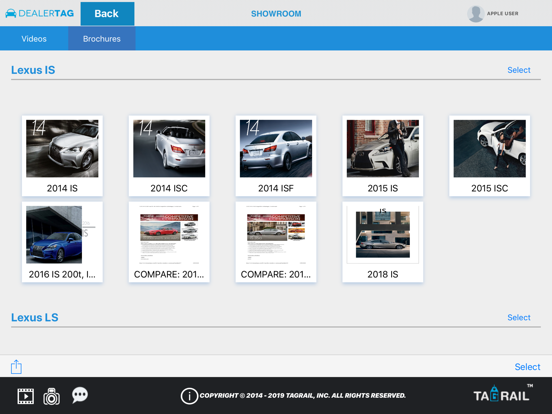Image resolution: width=552 pixels, height=414 pixels.
Task: Open the camera icon
Action: (51, 396)
